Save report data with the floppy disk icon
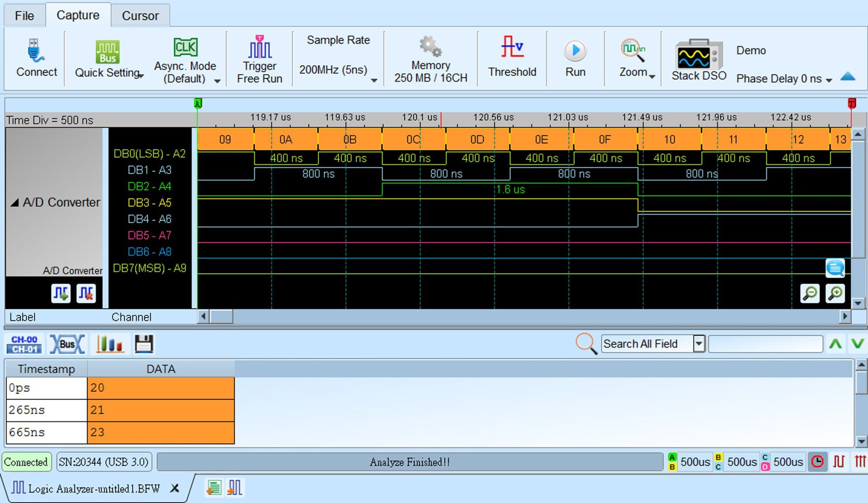 point(144,343)
